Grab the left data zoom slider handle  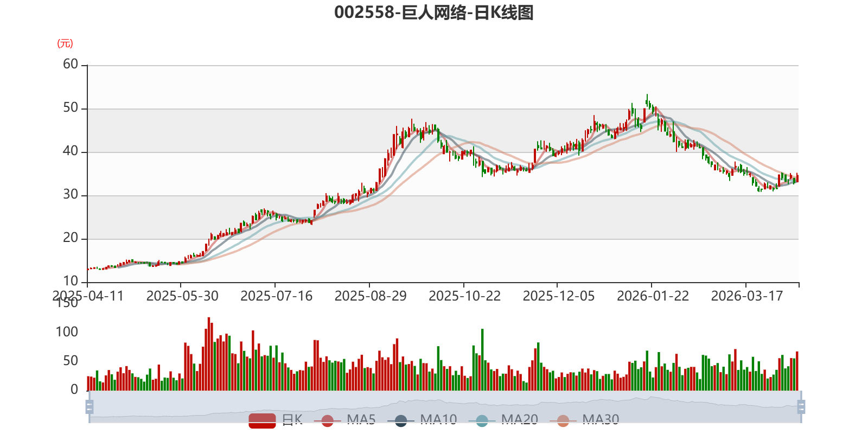[90, 406]
